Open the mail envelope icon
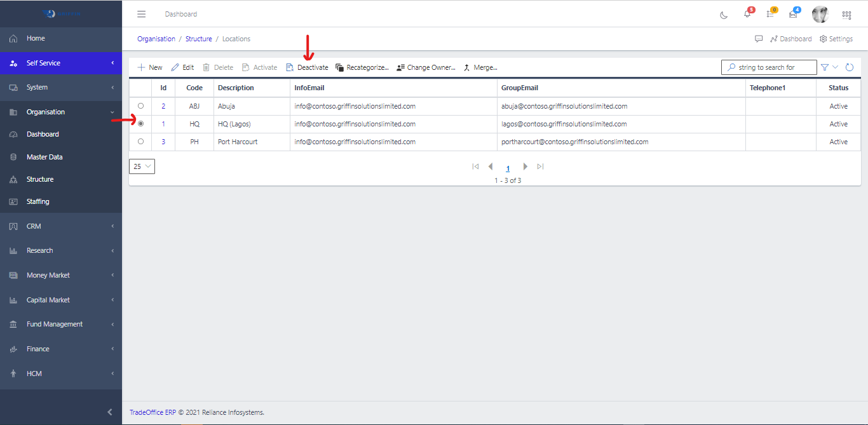 793,14
